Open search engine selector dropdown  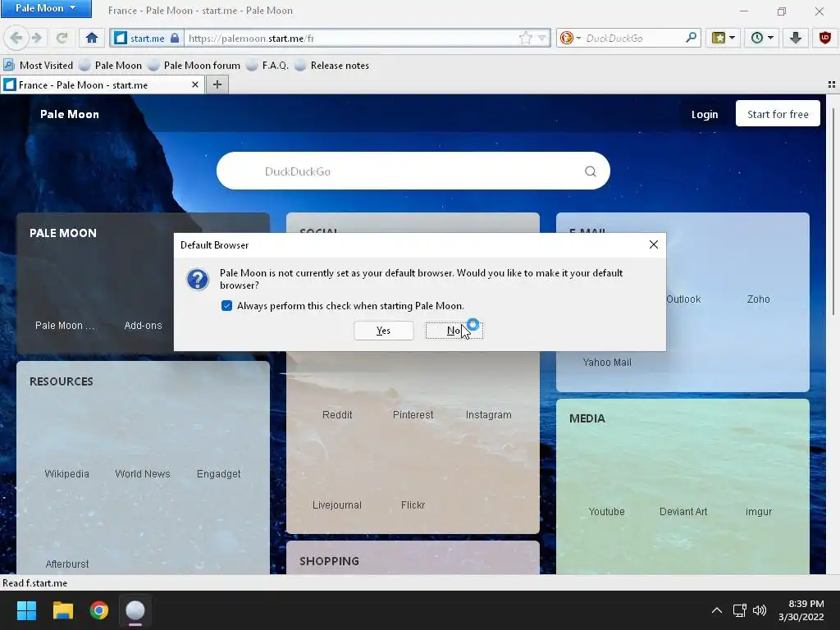(x=571, y=38)
